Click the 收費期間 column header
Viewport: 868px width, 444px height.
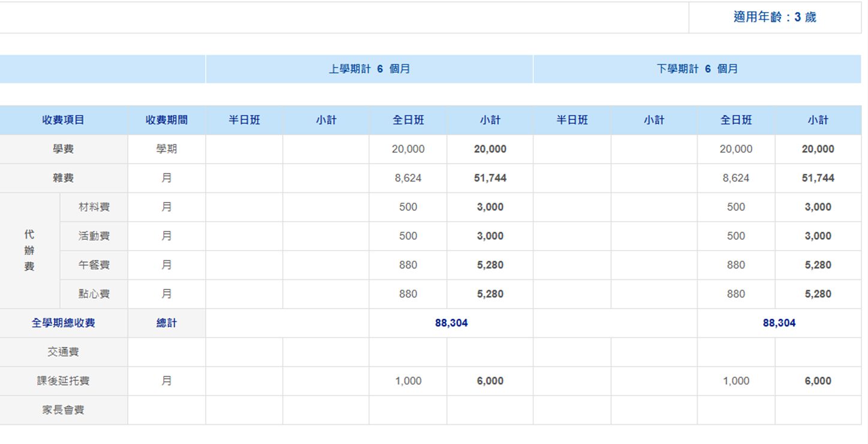[x=166, y=120]
